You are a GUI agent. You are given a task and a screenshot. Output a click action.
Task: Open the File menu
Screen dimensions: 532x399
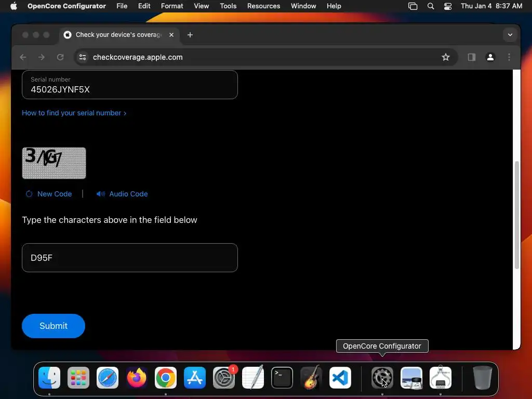point(122,6)
